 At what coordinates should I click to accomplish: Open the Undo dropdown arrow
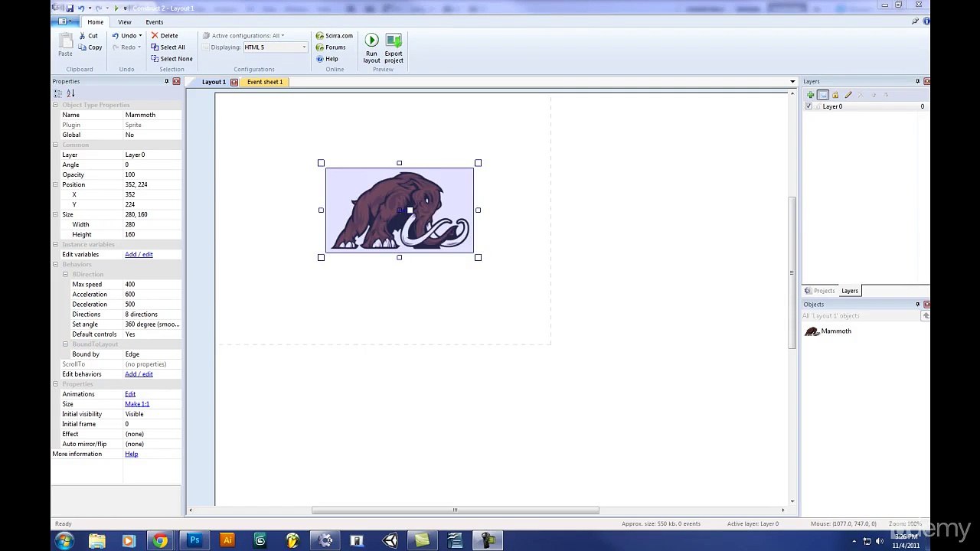pyautogui.click(x=140, y=36)
